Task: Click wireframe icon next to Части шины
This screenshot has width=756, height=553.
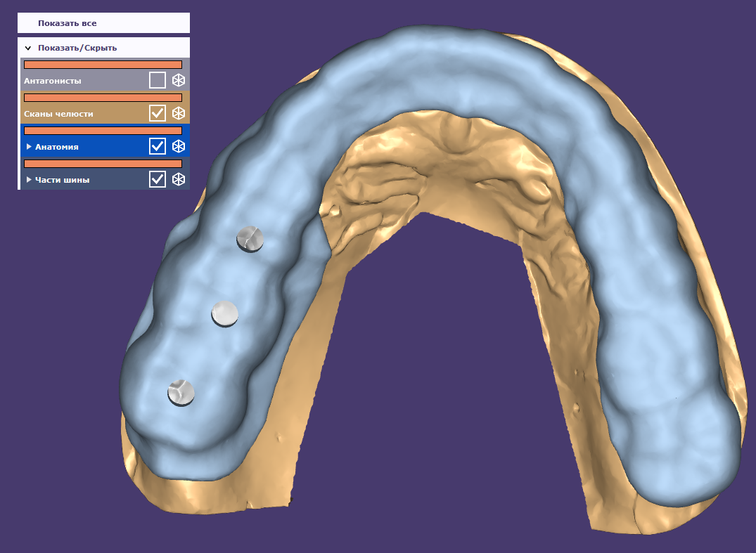Action: 179,179
